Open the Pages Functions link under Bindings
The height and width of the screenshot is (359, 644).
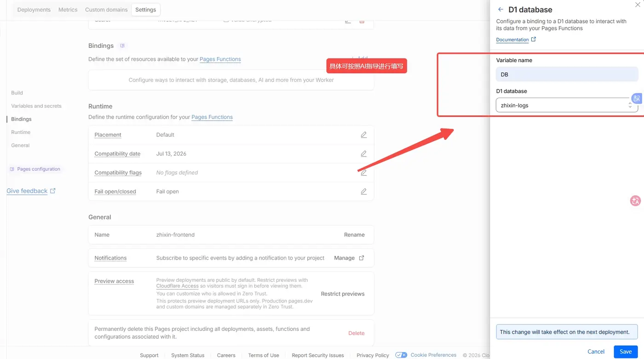(220, 59)
